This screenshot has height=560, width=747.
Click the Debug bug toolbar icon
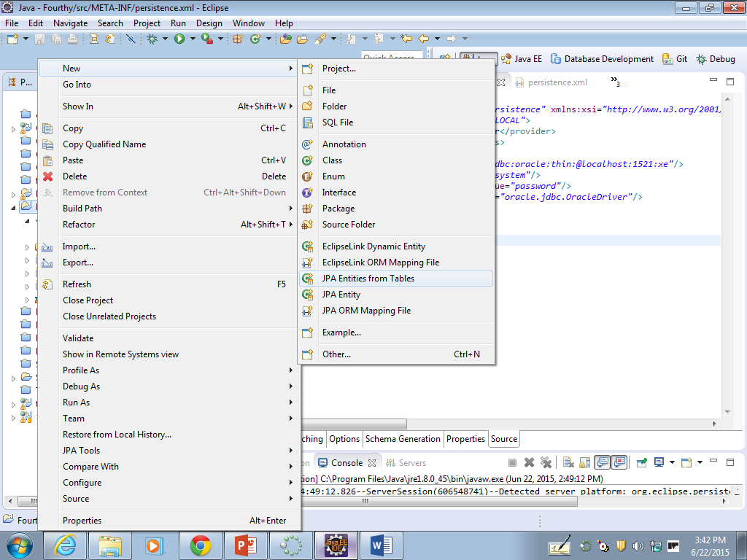pos(152,39)
